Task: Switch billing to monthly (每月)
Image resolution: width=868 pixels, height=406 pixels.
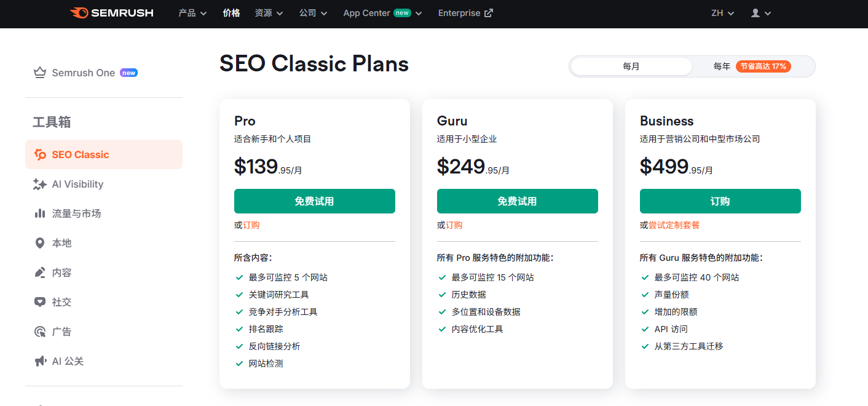Action: click(631, 66)
